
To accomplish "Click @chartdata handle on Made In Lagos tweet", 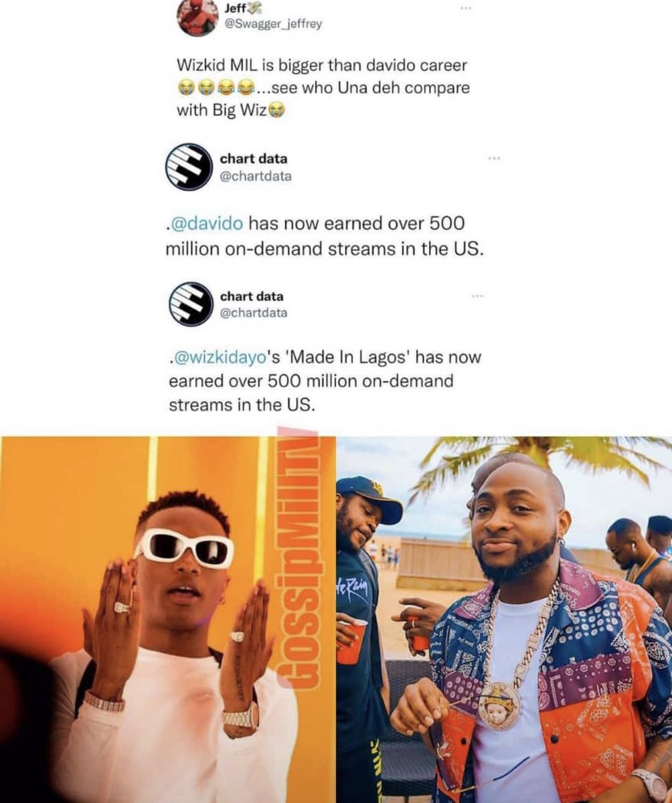I will point(254,313).
